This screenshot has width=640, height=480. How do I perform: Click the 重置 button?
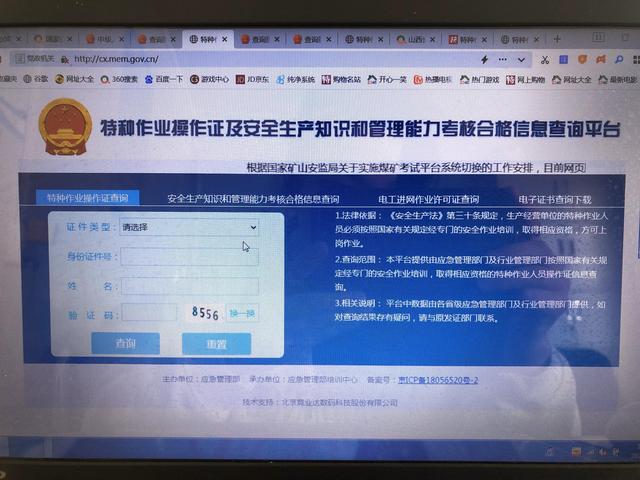pyautogui.click(x=216, y=344)
